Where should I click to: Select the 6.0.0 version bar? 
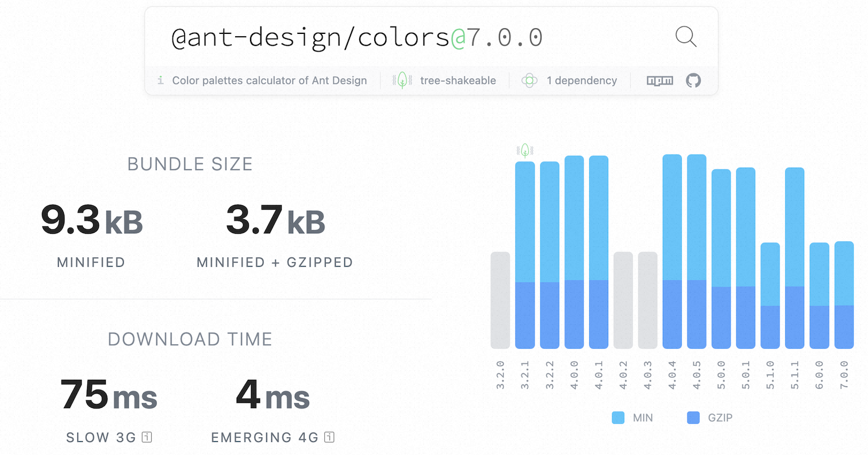pyautogui.click(x=820, y=295)
